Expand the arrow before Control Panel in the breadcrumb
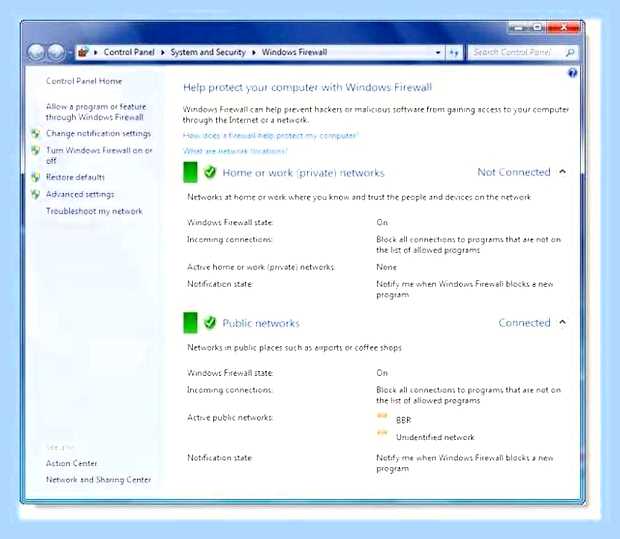This screenshot has width=620, height=539. pos(95,52)
